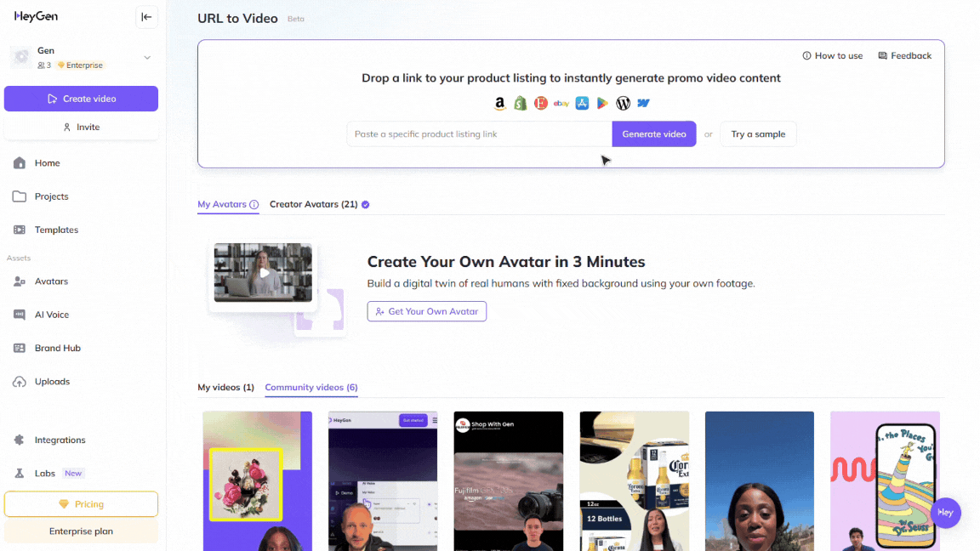
Task: Open the Hey chat bubble icon
Action: pos(945,513)
